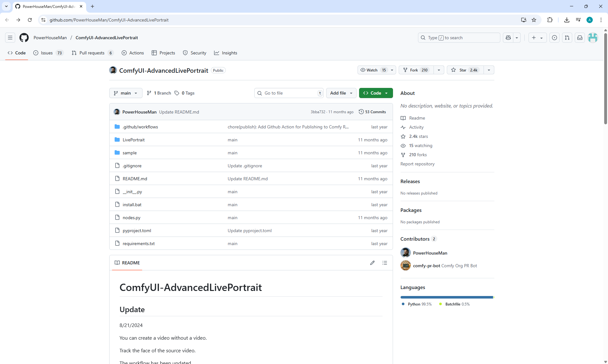The height and width of the screenshot is (364, 608).
Task: Open the pull requests icon in header
Action: tap(567, 38)
